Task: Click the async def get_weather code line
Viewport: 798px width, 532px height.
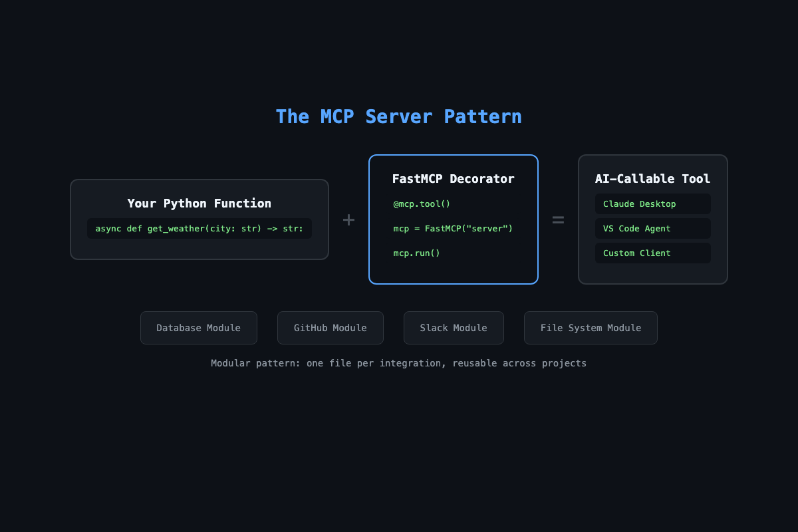Action: [199, 229]
